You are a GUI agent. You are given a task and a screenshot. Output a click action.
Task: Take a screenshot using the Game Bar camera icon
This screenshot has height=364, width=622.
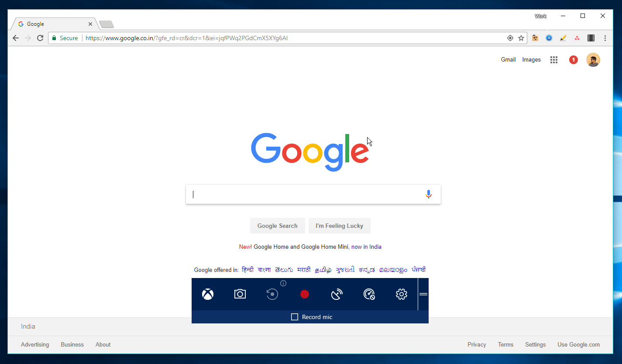pyautogui.click(x=240, y=294)
